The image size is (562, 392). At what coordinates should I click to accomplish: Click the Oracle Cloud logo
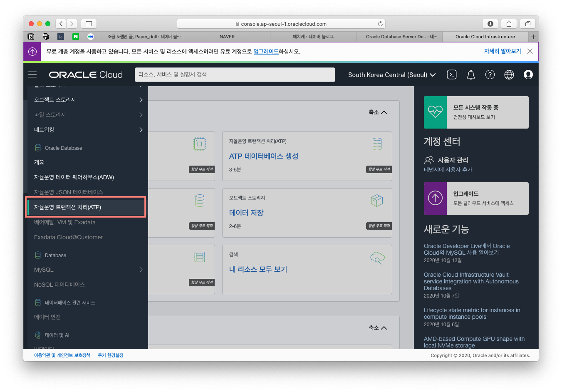point(86,74)
